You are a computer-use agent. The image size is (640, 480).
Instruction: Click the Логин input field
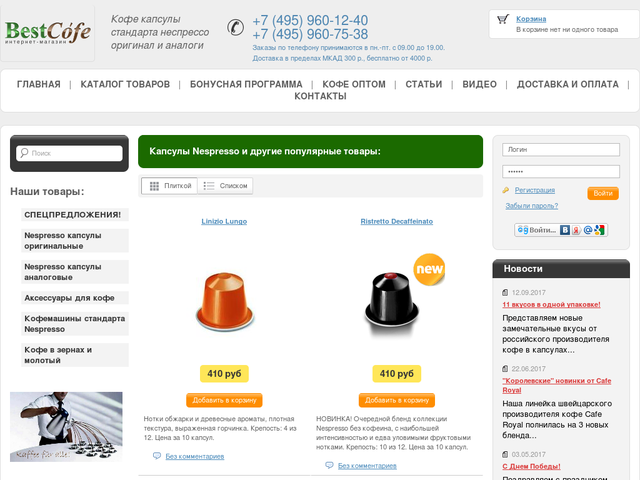561,150
